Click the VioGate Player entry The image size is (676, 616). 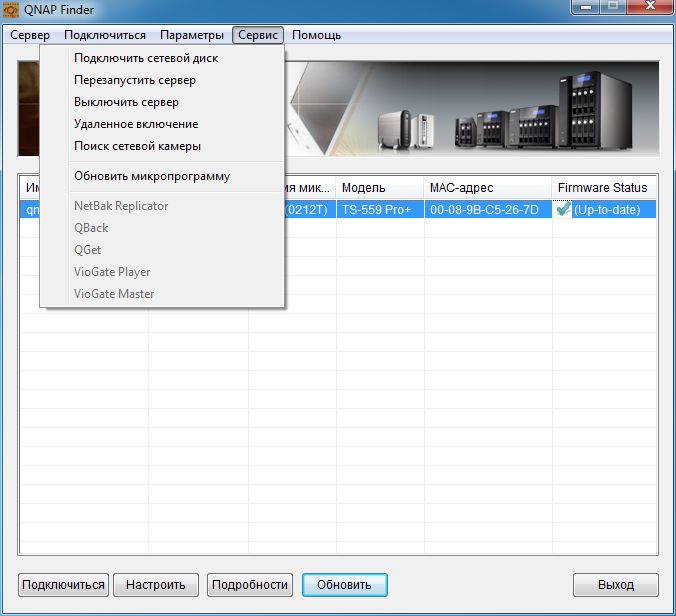click(x=162, y=272)
